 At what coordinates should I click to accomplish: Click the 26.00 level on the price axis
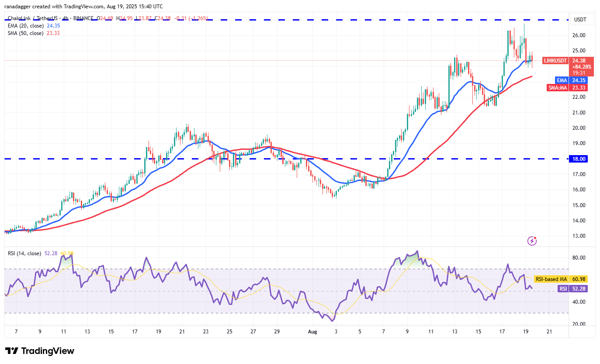pyautogui.click(x=580, y=35)
